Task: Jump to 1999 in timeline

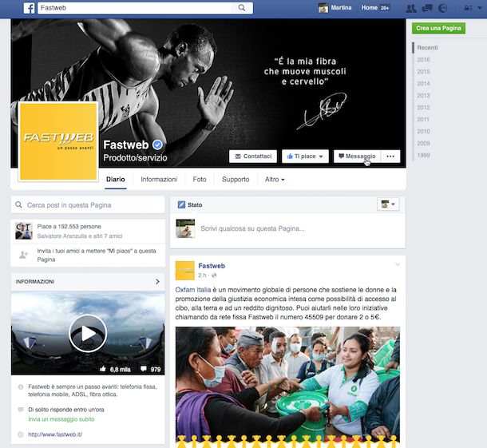Action: coord(424,156)
